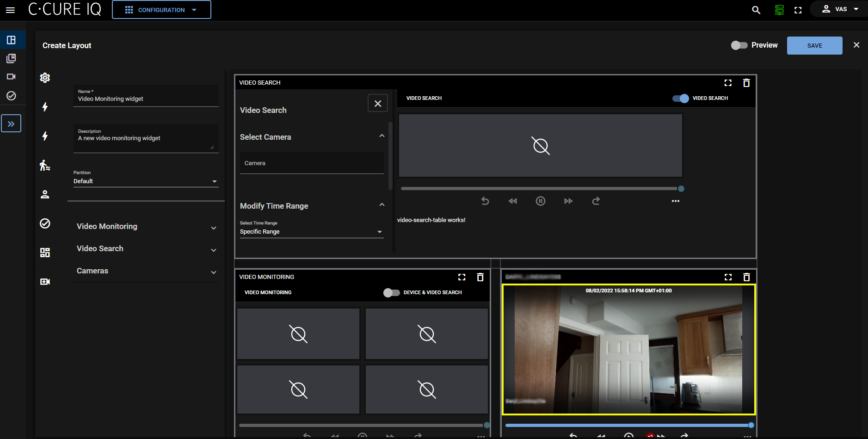
Task: Open the widget grid icon near the bottom
Action: tap(45, 252)
